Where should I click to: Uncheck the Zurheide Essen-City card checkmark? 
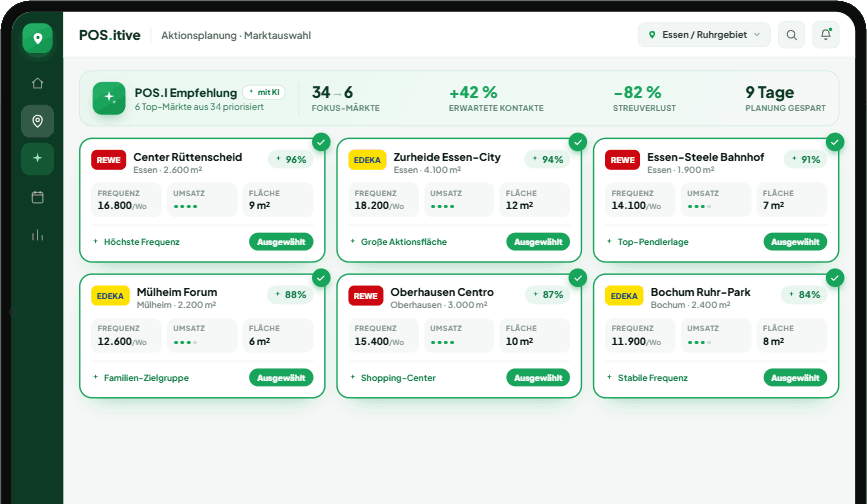(x=578, y=142)
